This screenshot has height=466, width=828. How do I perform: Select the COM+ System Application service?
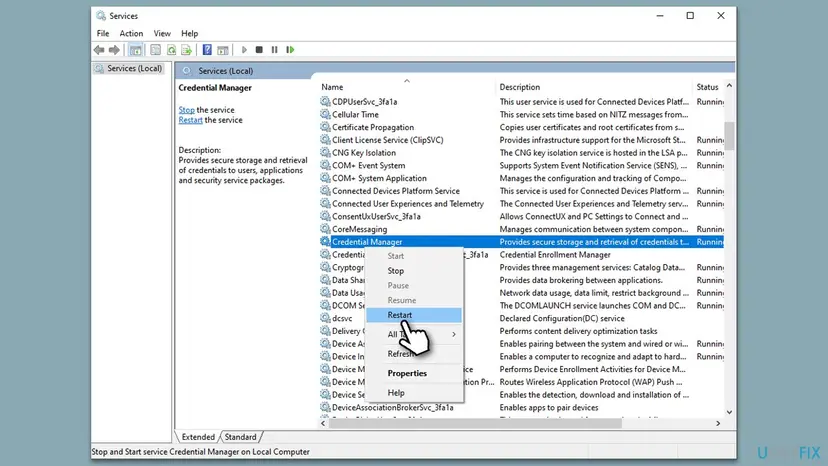click(x=379, y=178)
